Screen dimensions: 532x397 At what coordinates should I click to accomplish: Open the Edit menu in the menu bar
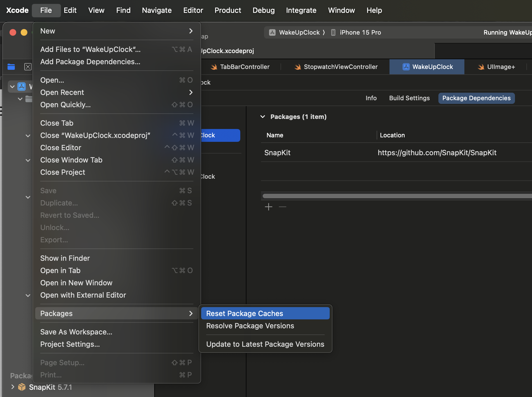70,10
